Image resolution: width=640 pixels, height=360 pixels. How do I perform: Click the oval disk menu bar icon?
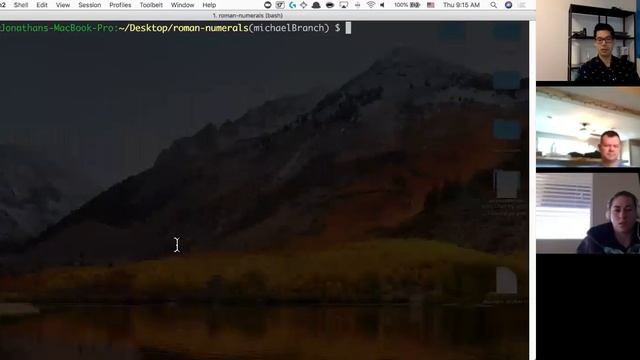click(330, 5)
